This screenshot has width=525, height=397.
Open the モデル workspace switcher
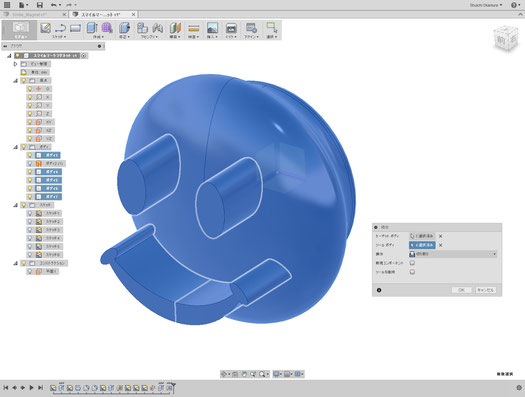pyautogui.click(x=20, y=30)
